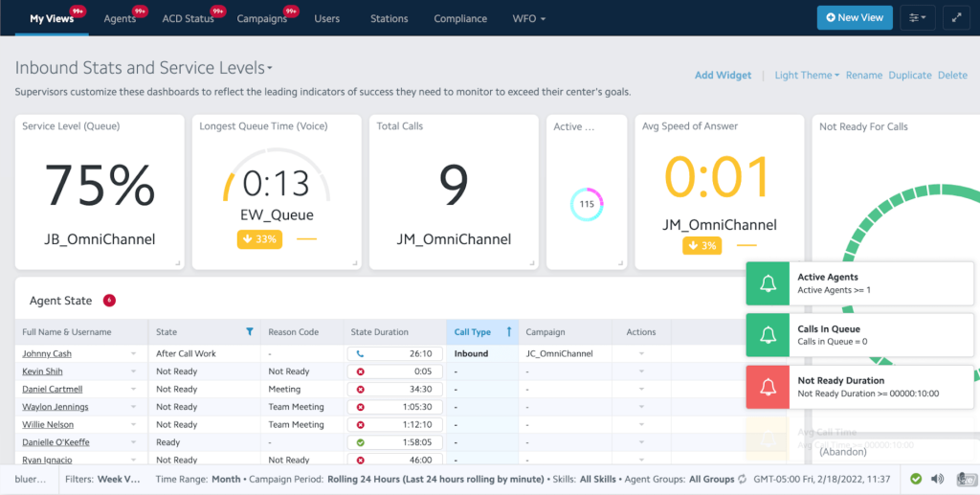The height and width of the screenshot is (495, 980).
Task: Click the Total Calls widget resize handle
Action: 532,263
